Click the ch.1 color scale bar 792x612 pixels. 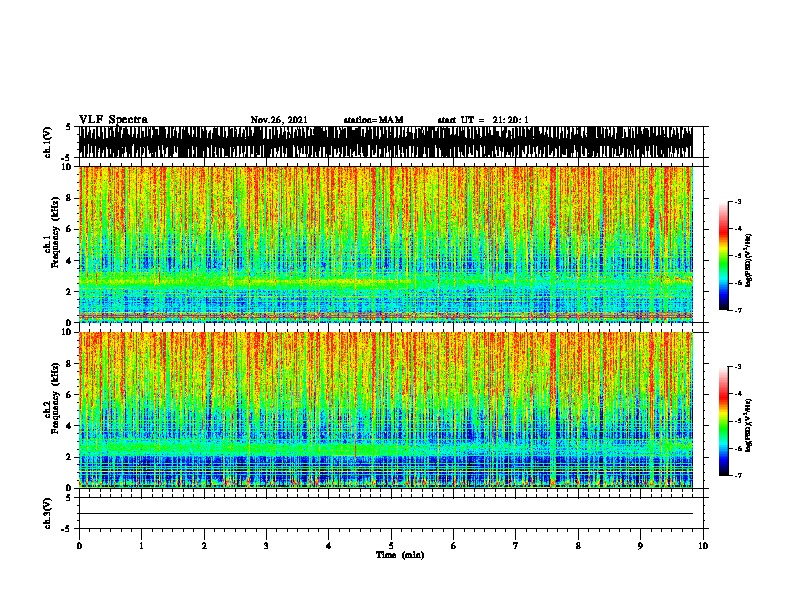click(x=724, y=256)
